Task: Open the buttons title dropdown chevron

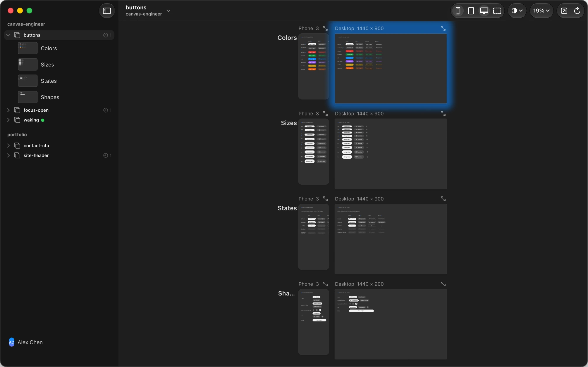Action: tap(169, 11)
